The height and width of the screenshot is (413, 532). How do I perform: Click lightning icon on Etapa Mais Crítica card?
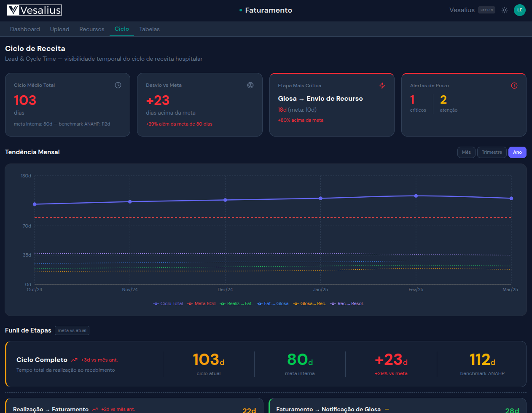[x=382, y=86]
